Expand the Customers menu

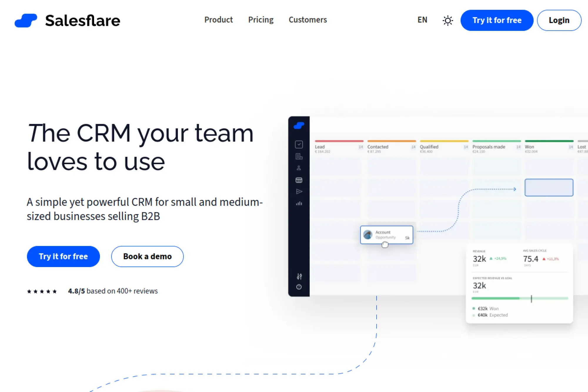pos(308,20)
